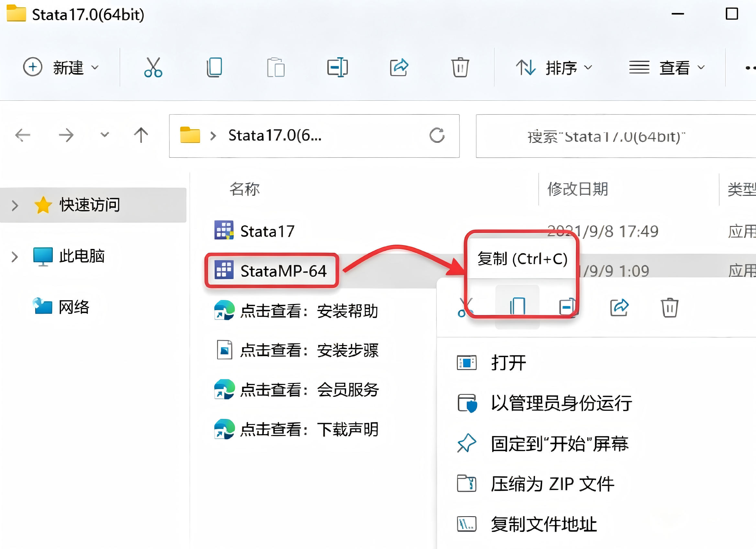Click the context menu Delete icon
This screenshot has height=549, width=756.
[x=670, y=307]
